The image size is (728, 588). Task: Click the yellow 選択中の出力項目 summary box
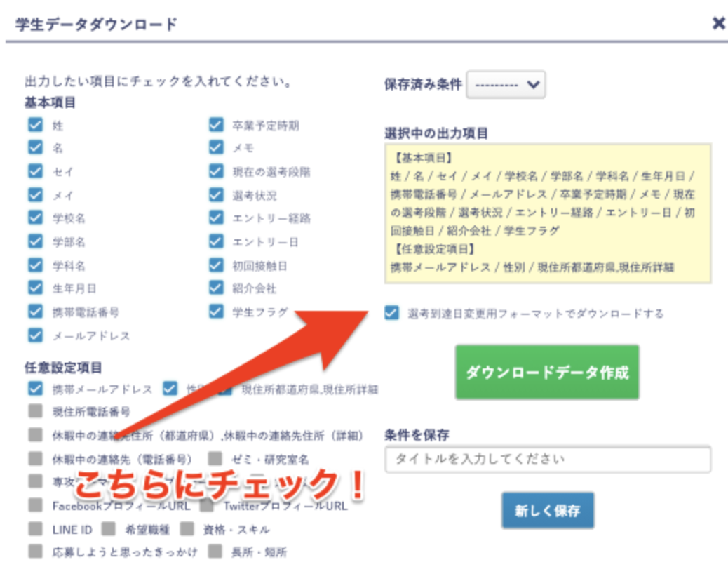coord(547,213)
